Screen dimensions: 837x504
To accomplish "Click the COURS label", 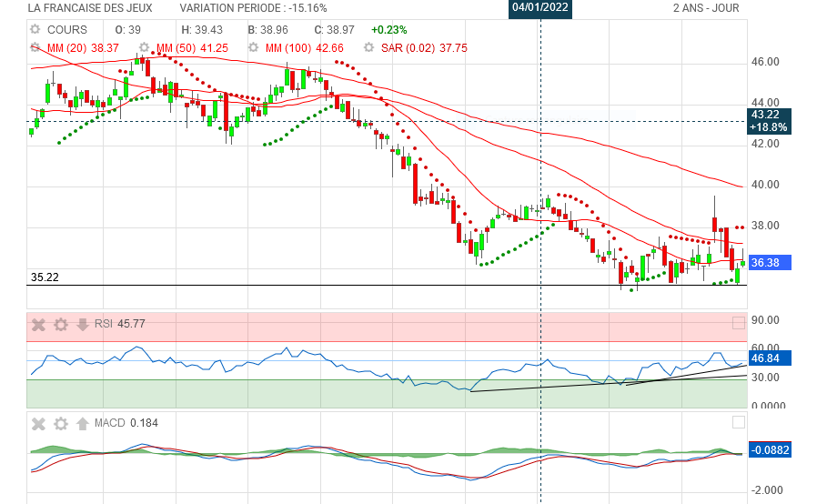I will pos(66,30).
